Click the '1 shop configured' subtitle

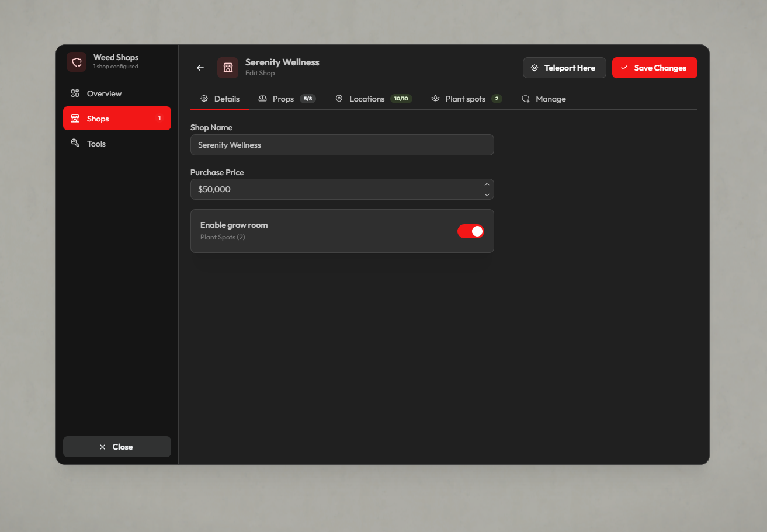click(x=116, y=67)
